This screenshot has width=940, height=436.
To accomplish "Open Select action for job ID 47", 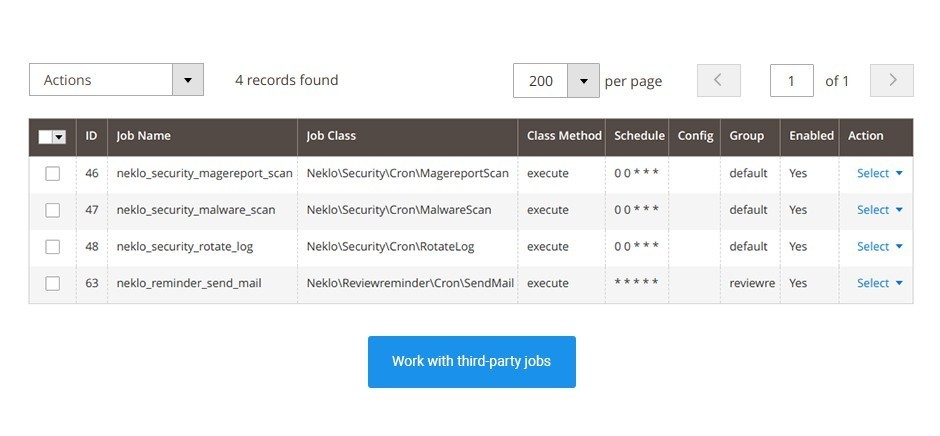I will tap(879, 210).
